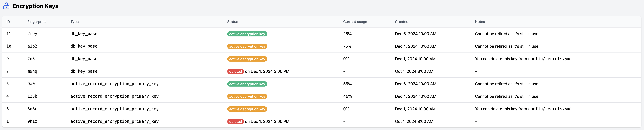Click the ID 3 cell
The height and width of the screenshot is (130, 644).
pyautogui.click(x=8, y=109)
